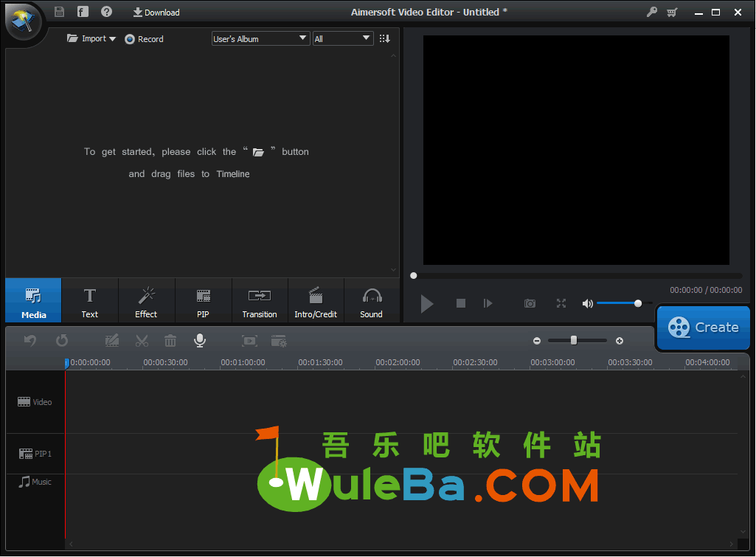Open the register key icon
Screen dimensions: 756x557
click(652, 12)
